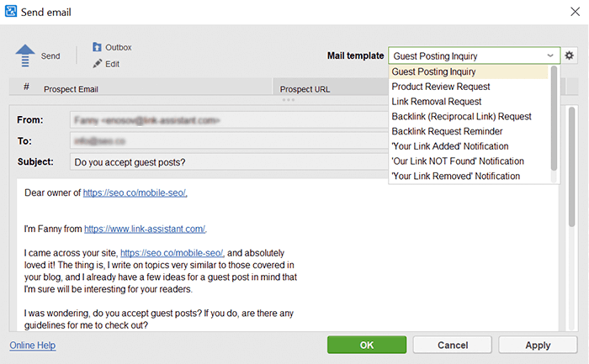Close the Send email dialog
Screen dimensions: 589x364
575,12
